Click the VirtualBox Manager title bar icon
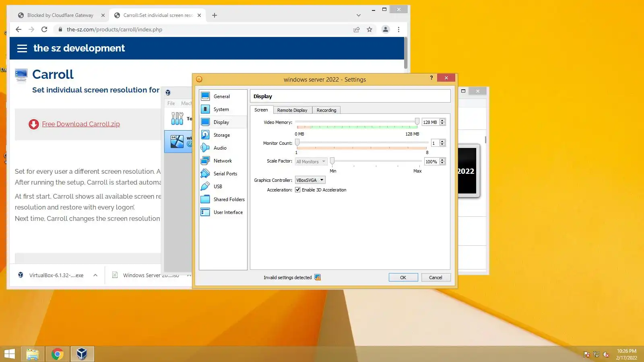644x362 pixels. coord(168,93)
